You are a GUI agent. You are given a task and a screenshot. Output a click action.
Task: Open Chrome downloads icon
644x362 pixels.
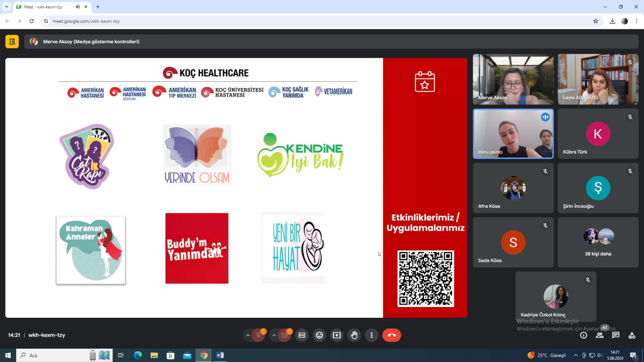612,21
